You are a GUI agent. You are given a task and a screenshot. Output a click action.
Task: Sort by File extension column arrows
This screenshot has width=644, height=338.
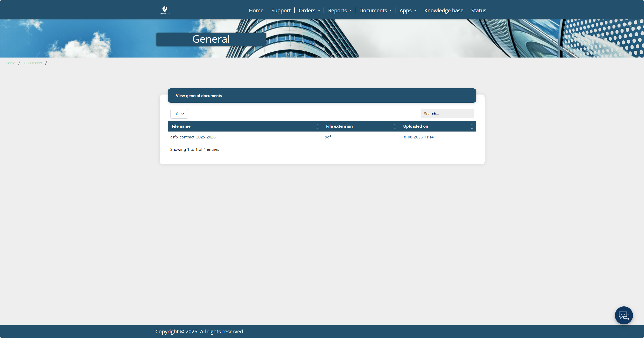click(394, 126)
